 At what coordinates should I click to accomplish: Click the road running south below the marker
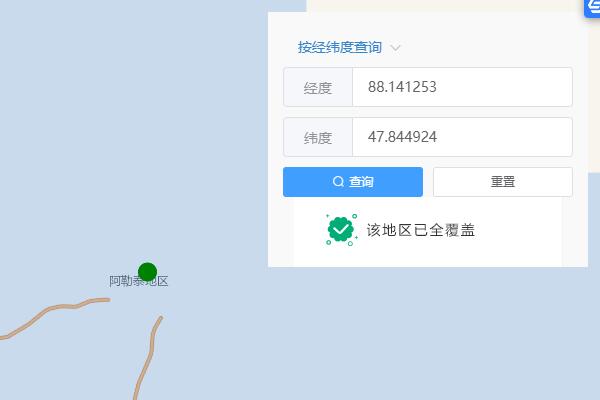point(148,357)
